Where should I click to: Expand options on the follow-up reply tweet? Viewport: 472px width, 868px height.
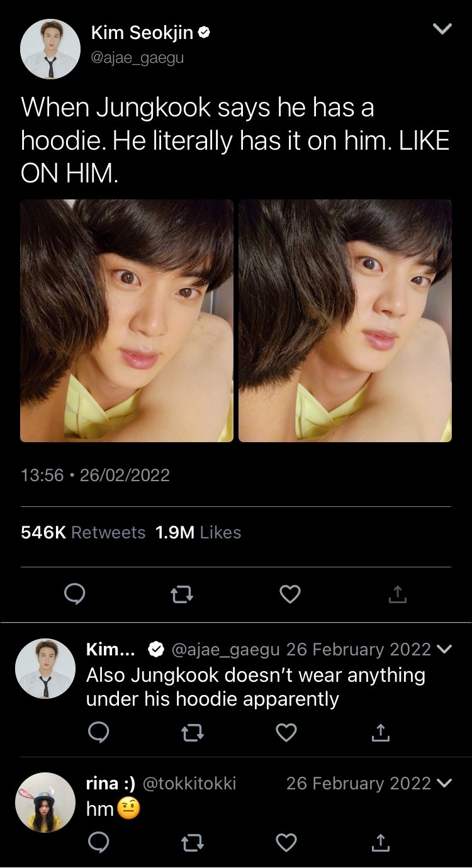pyautogui.click(x=444, y=650)
